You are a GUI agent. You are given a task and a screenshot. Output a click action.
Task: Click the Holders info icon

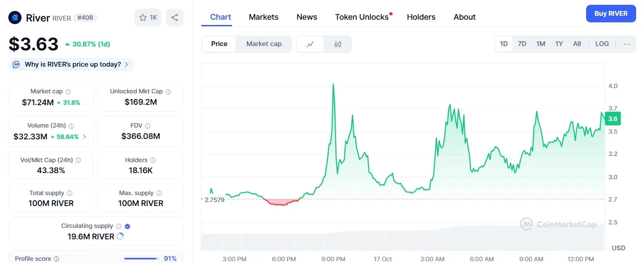click(153, 160)
